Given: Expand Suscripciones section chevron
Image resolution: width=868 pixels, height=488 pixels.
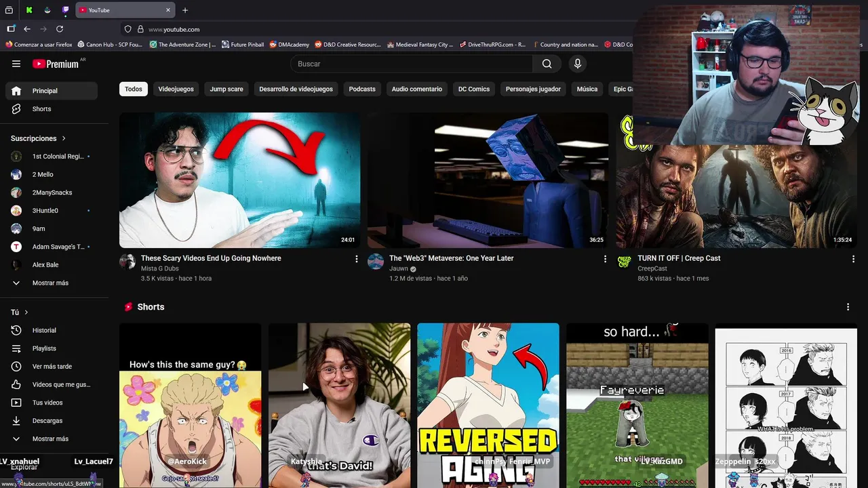Looking at the screenshot, I should pos(64,138).
